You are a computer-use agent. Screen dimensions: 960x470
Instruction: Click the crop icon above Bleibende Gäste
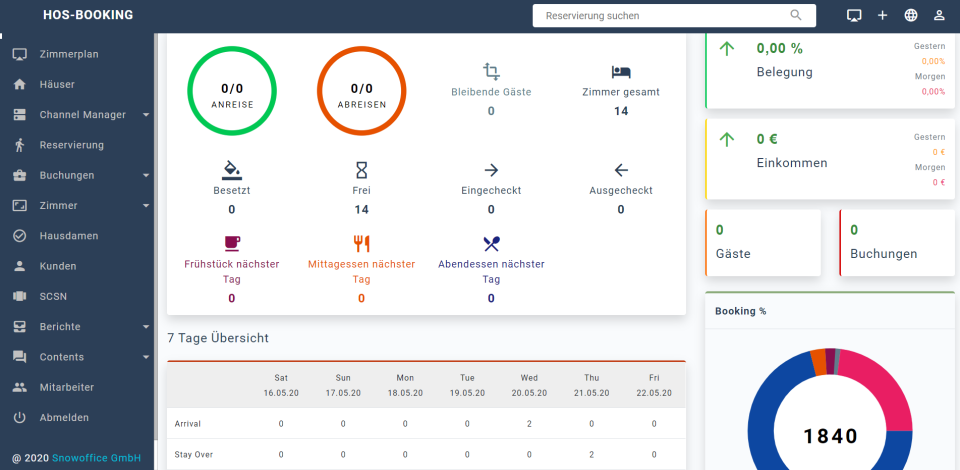point(491,72)
